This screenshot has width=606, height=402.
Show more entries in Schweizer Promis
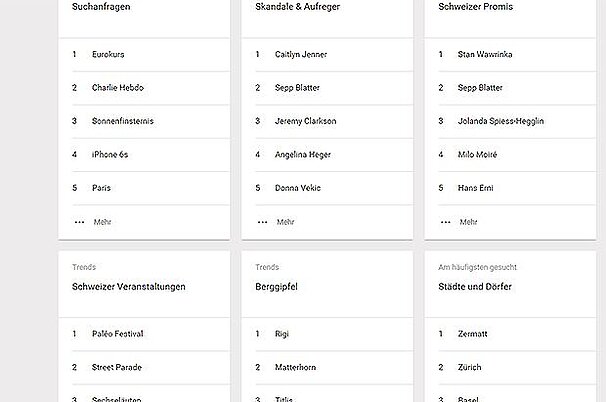click(461, 222)
